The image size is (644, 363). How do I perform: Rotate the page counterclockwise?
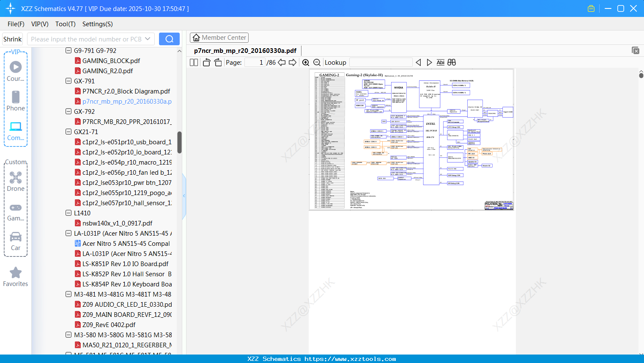[x=206, y=63]
